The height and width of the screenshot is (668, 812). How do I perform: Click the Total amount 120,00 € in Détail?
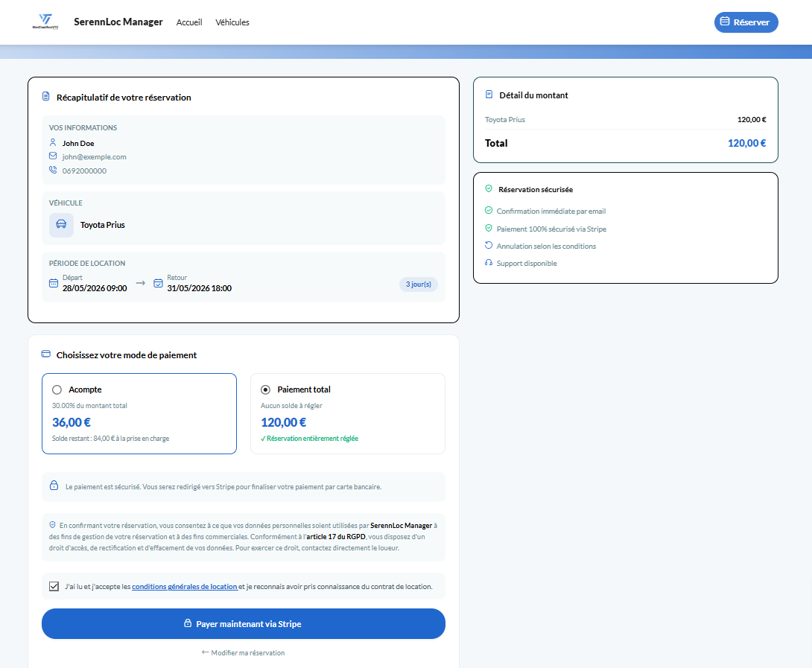tap(746, 144)
